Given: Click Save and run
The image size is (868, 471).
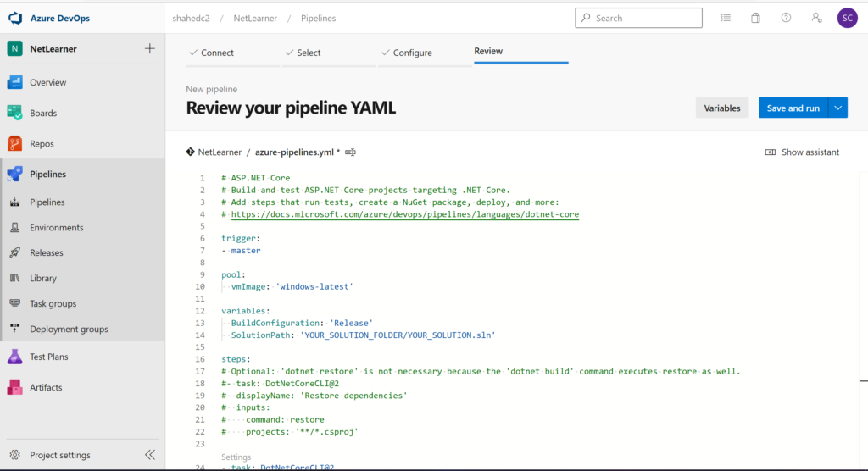Looking at the screenshot, I should (x=793, y=108).
